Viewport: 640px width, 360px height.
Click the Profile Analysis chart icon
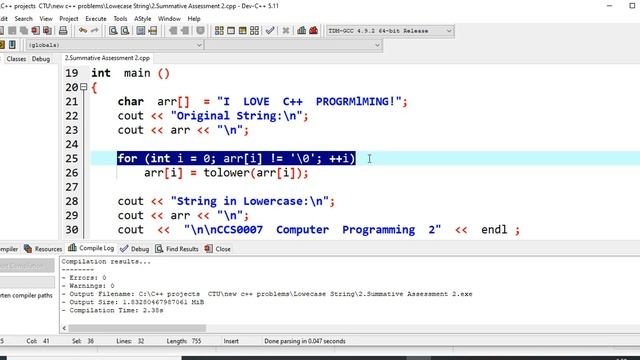click(x=302, y=31)
